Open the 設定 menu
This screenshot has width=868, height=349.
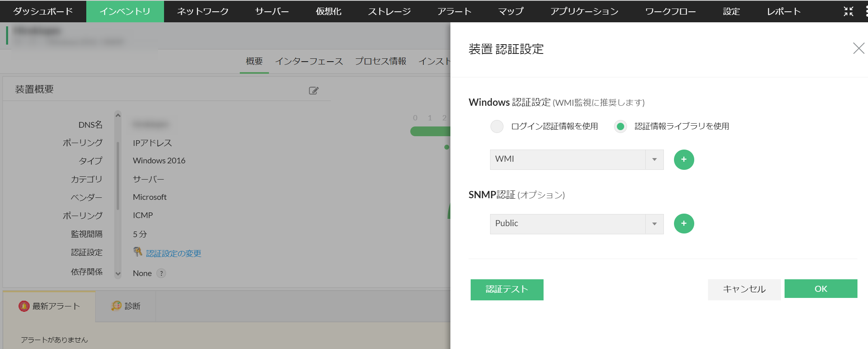(732, 11)
